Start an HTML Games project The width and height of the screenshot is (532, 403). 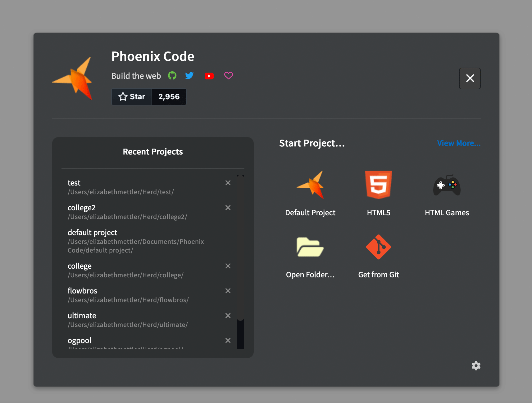pyautogui.click(x=447, y=194)
